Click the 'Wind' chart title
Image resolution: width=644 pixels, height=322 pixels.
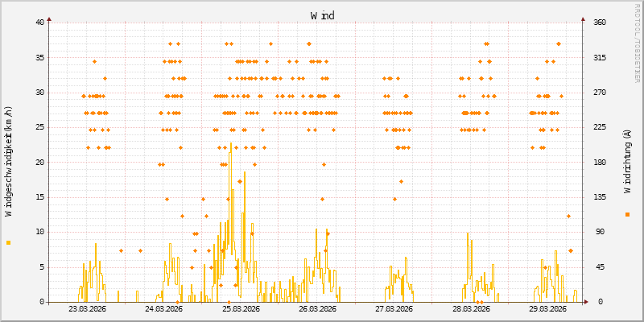pos(322,15)
